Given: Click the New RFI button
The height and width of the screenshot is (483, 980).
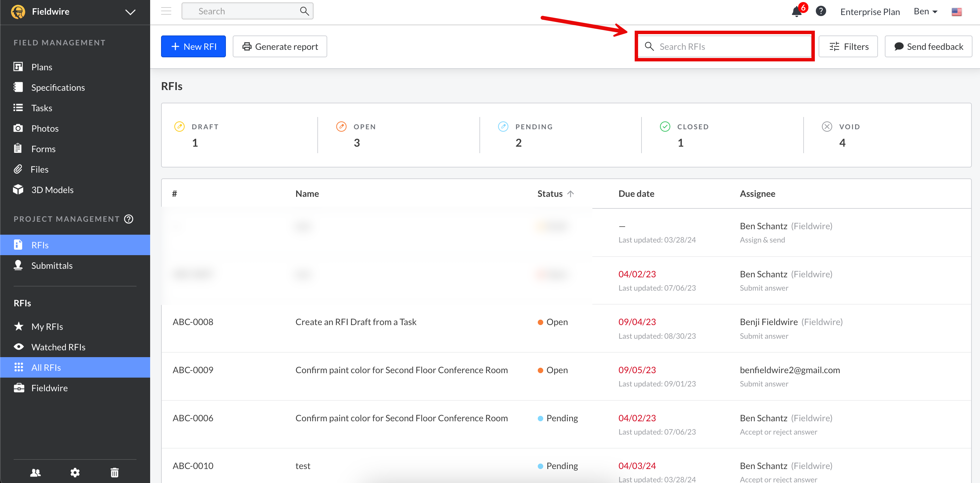Looking at the screenshot, I should click(193, 46).
